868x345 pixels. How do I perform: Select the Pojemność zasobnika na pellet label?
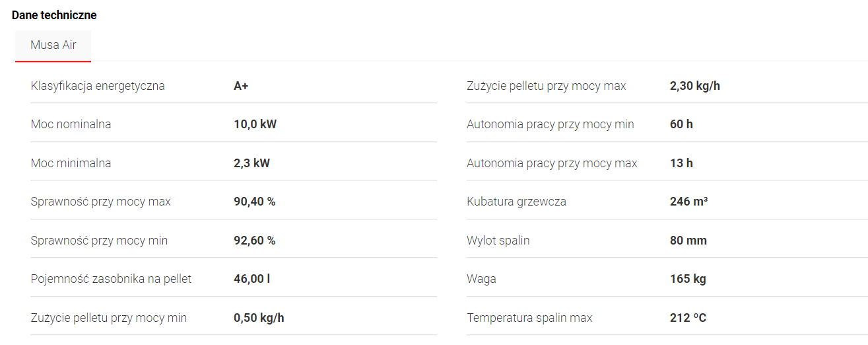click(x=111, y=279)
